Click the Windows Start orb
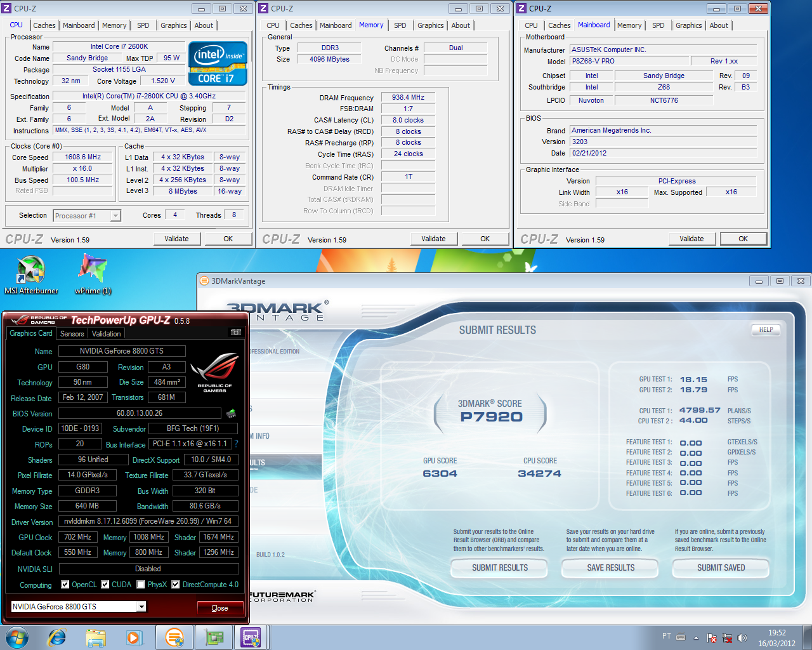The height and width of the screenshot is (650, 812). tap(17, 637)
